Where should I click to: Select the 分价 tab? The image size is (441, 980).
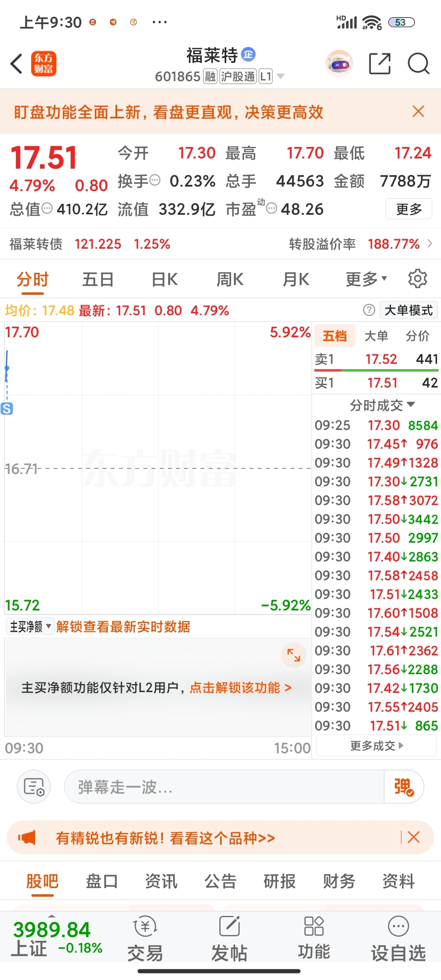tap(417, 336)
